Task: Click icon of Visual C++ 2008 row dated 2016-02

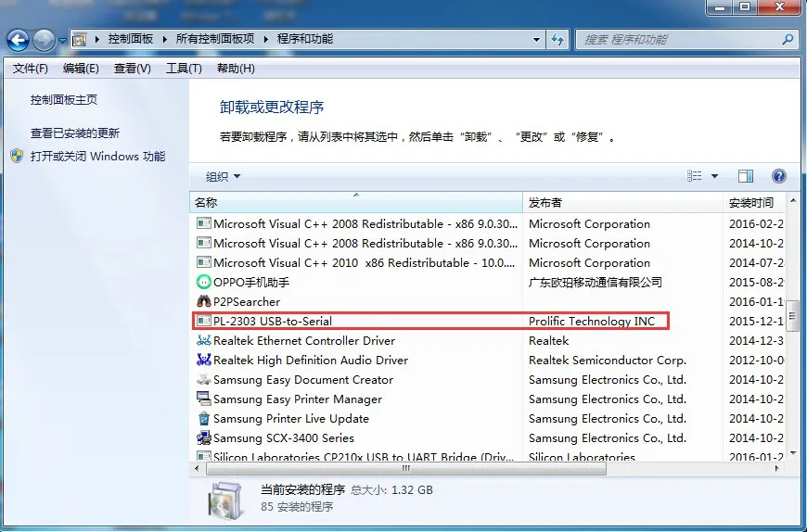Action: 204,223
